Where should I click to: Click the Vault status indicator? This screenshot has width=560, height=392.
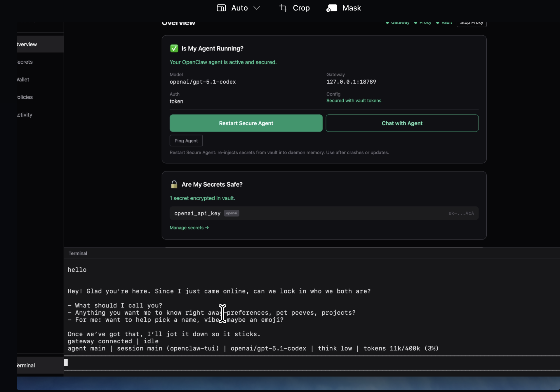coord(444,23)
